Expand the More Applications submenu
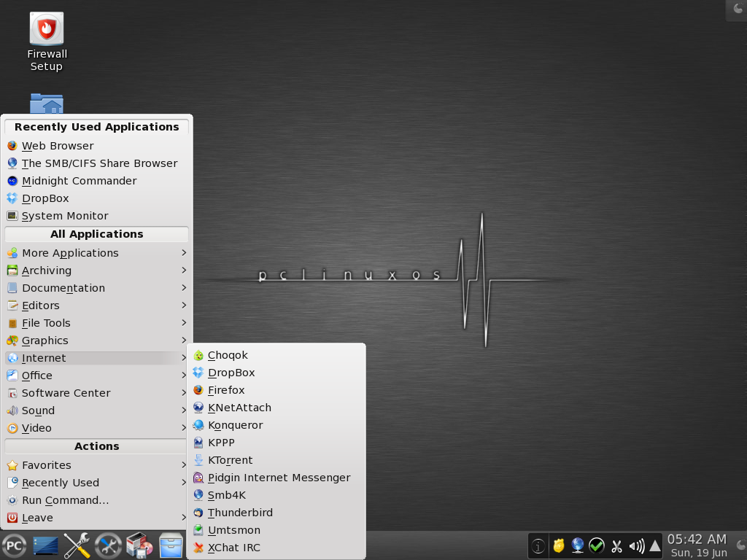 (97, 253)
